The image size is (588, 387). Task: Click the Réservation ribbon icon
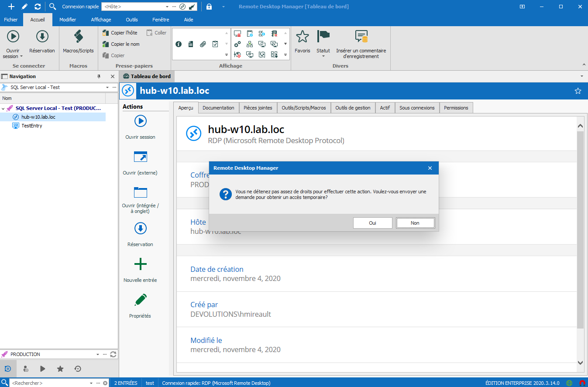click(42, 37)
